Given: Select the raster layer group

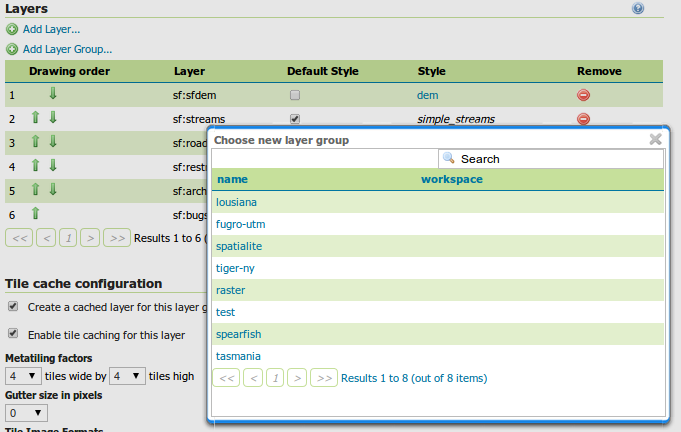Looking at the screenshot, I should tap(231, 290).
